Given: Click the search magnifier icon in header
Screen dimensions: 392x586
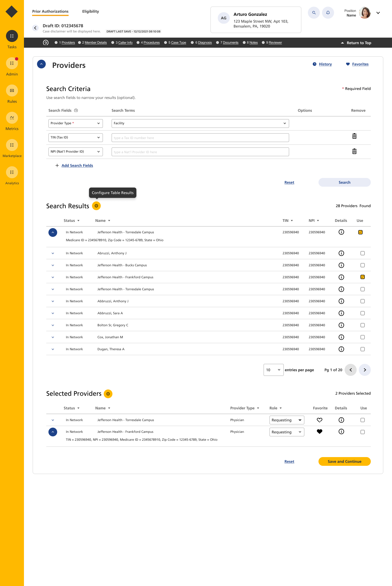Looking at the screenshot, I should pyautogui.click(x=314, y=13).
